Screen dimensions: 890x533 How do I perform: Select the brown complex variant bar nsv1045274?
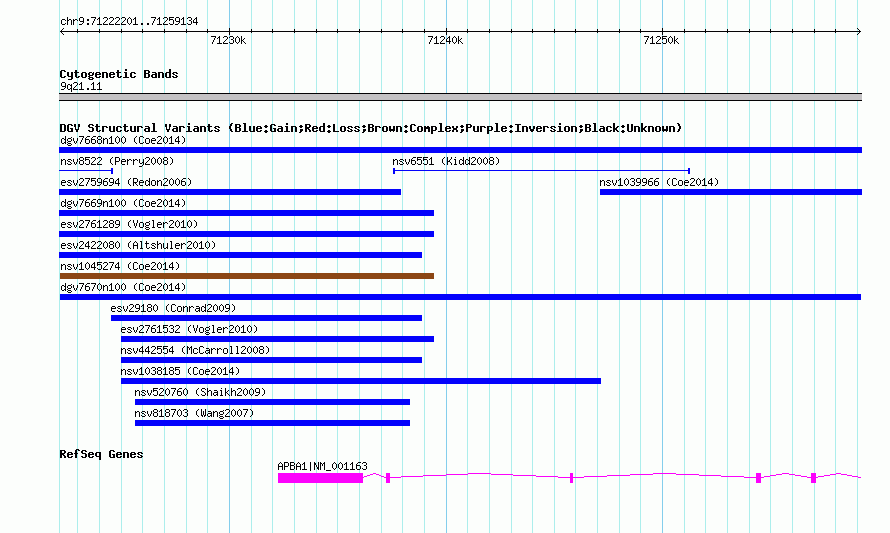point(246,276)
